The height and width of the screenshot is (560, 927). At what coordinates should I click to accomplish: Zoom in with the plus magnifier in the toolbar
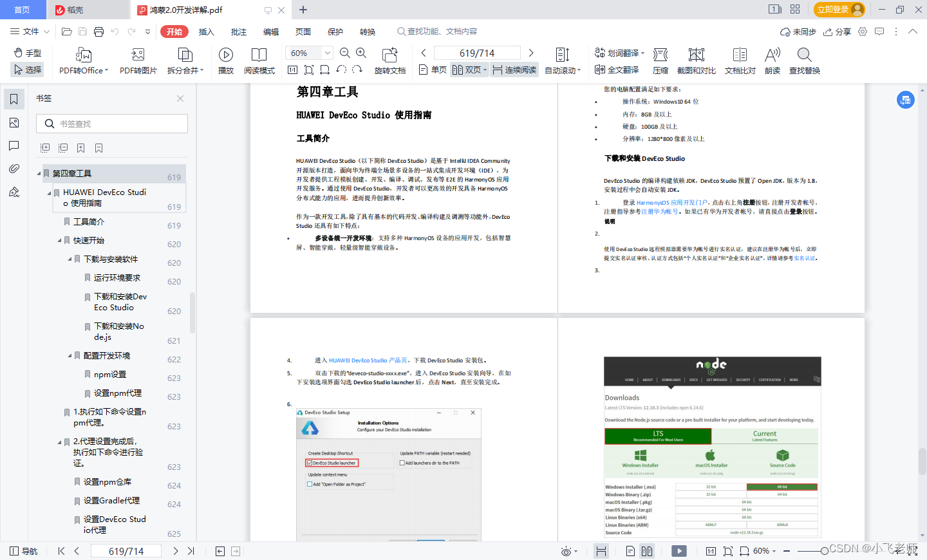click(x=361, y=53)
